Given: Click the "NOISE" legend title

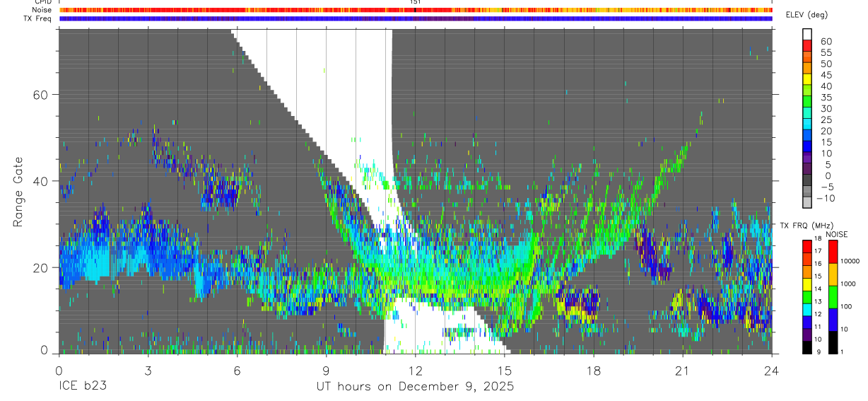Looking at the screenshot, I should (x=837, y=234).
